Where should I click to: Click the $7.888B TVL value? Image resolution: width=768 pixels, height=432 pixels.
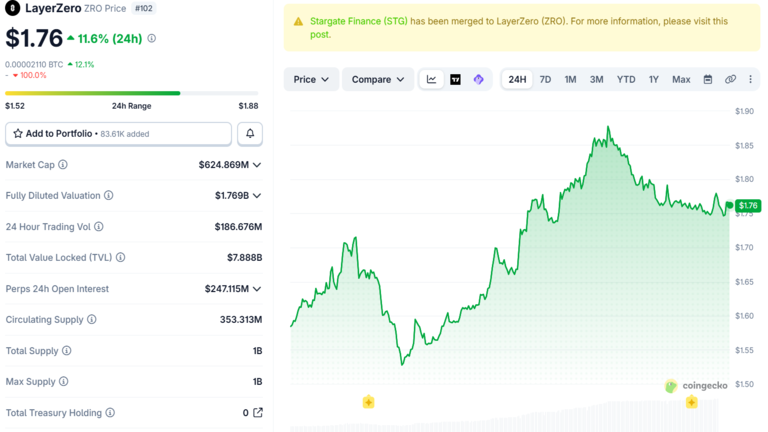pyautogui.click(x=244, y=258)
